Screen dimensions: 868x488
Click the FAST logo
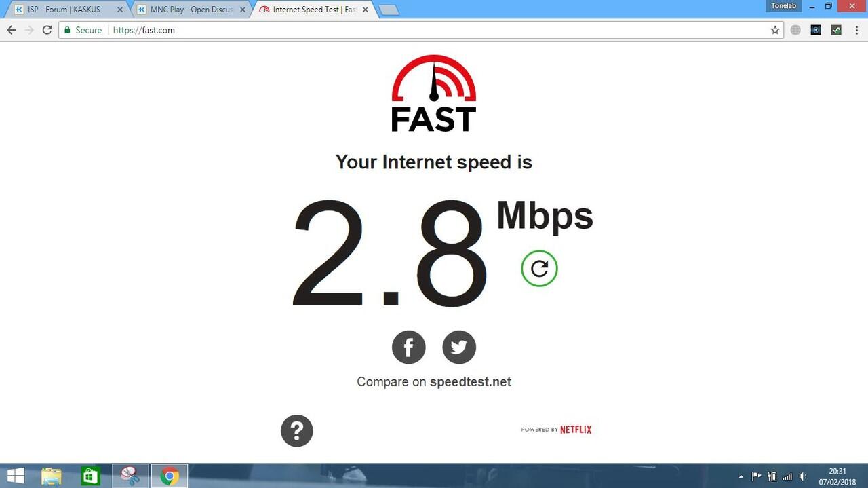tap(434, 93)
